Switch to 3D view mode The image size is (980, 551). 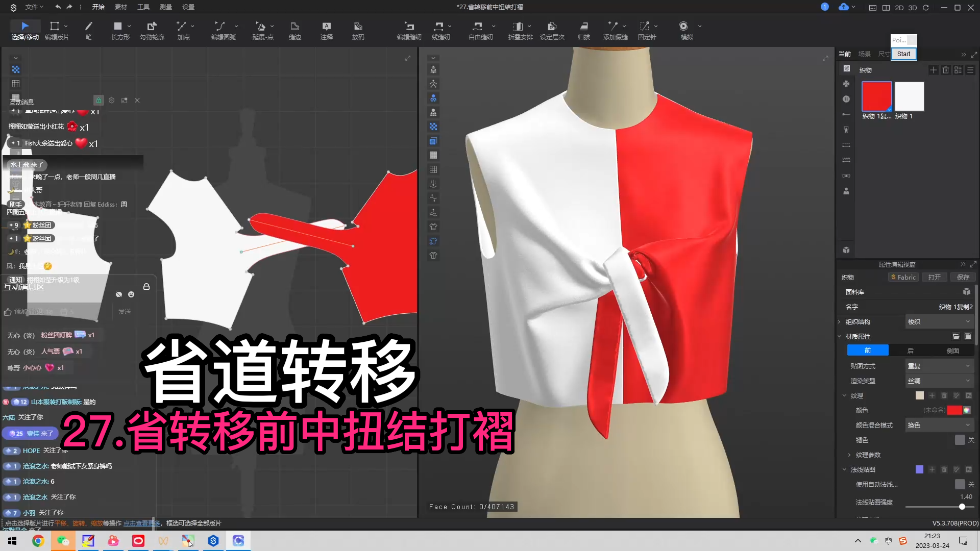point(913,8)
